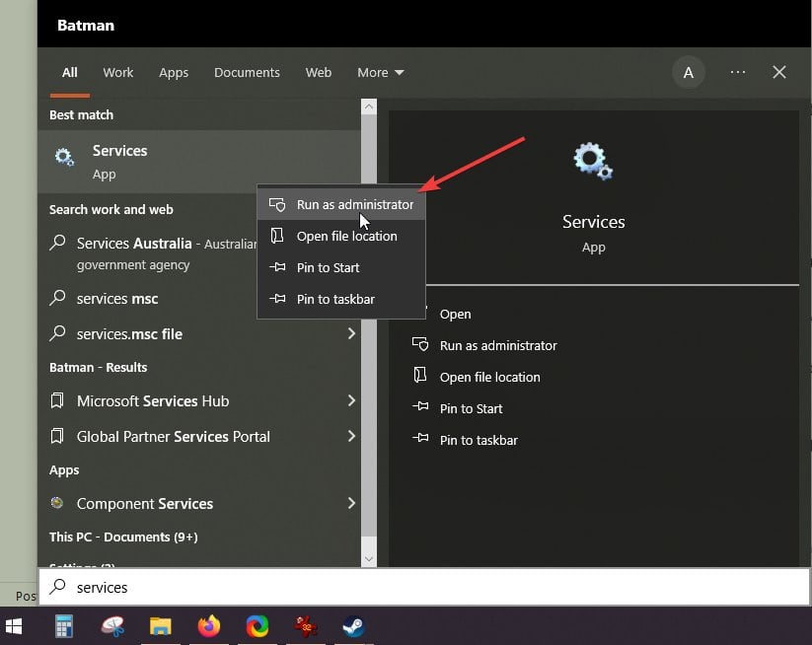
Task: Select the "services msc" search suggestion
Action: click(x=148, y=299)
